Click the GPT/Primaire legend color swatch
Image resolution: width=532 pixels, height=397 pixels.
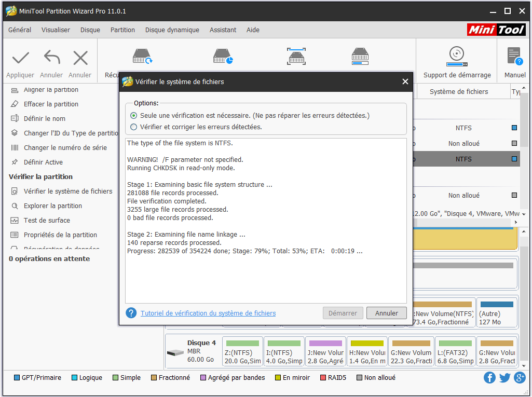coord(17,378)
